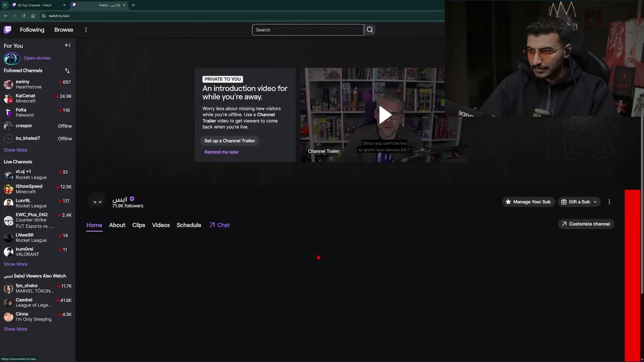644x362 pixels.
Task: Play the Channel Trailer intro video
Action: click(385, 115)
